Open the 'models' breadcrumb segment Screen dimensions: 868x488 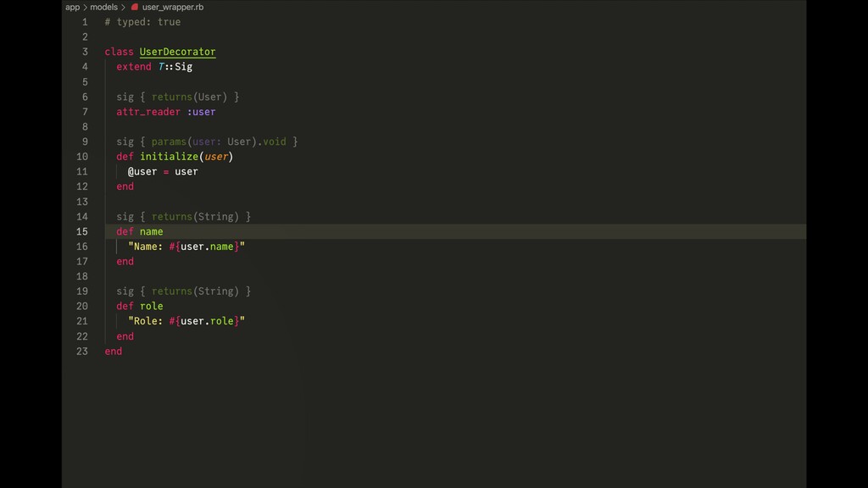(104, 7)
